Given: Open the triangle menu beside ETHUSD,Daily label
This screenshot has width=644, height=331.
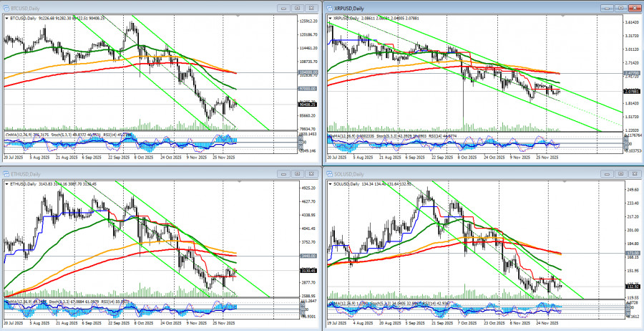Looking at the screenshot, I should [7, 184].
